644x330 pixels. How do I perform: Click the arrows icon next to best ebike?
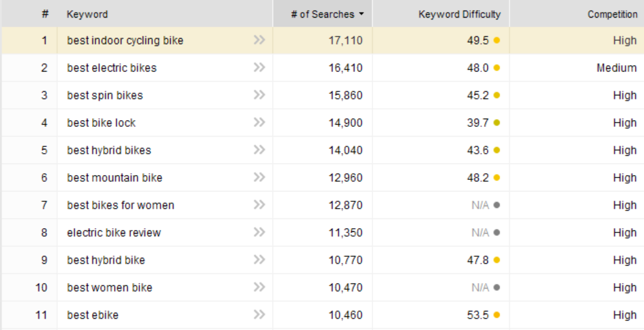[259, 315]
